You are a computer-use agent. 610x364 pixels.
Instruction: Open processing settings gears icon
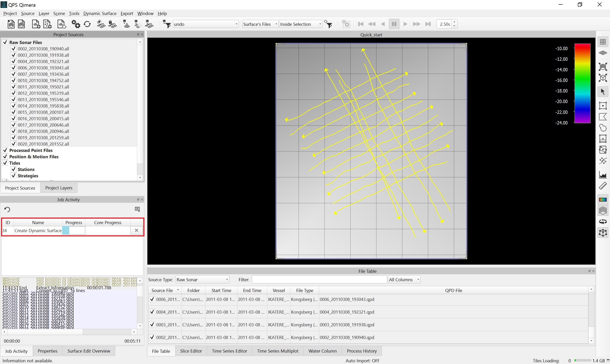click(x=76, y=24)
